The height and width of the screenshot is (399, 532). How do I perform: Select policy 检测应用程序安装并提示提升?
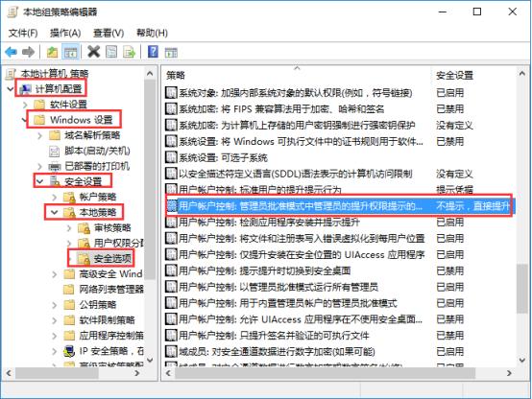(270, 223)
